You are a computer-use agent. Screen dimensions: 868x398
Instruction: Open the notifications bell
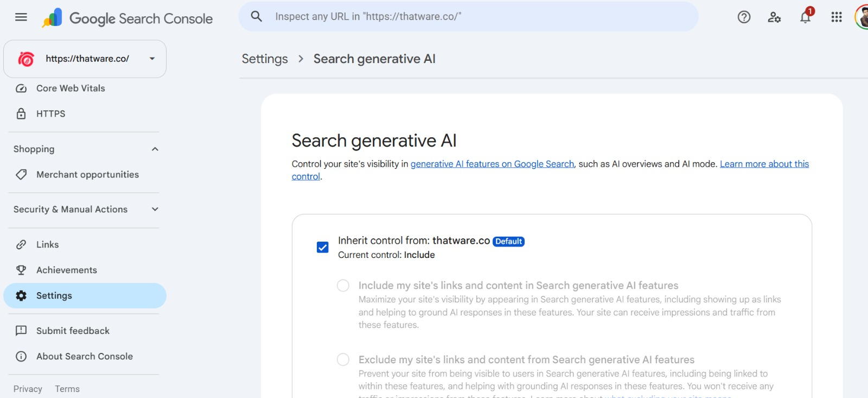pyautogui.click(x=806, y=17)
